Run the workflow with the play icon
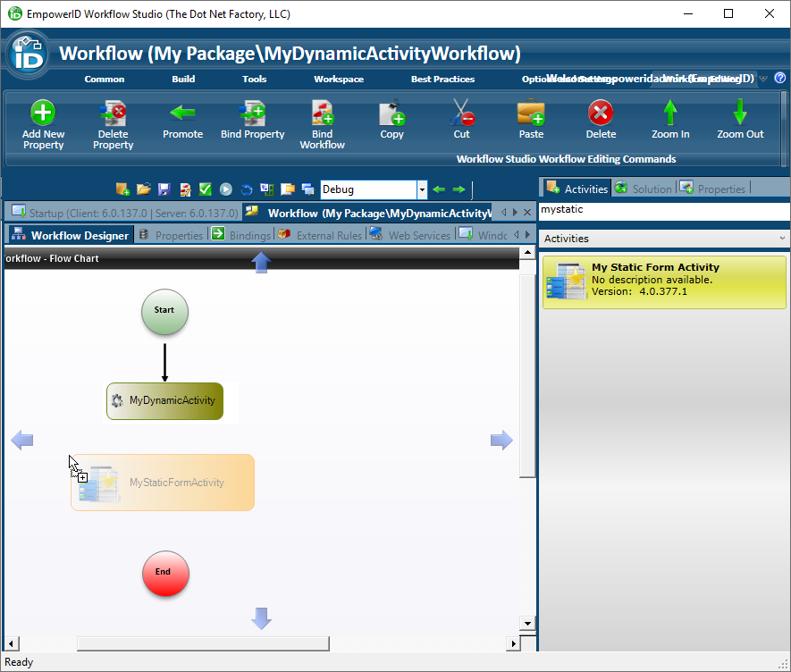 (x=225, y=189)
